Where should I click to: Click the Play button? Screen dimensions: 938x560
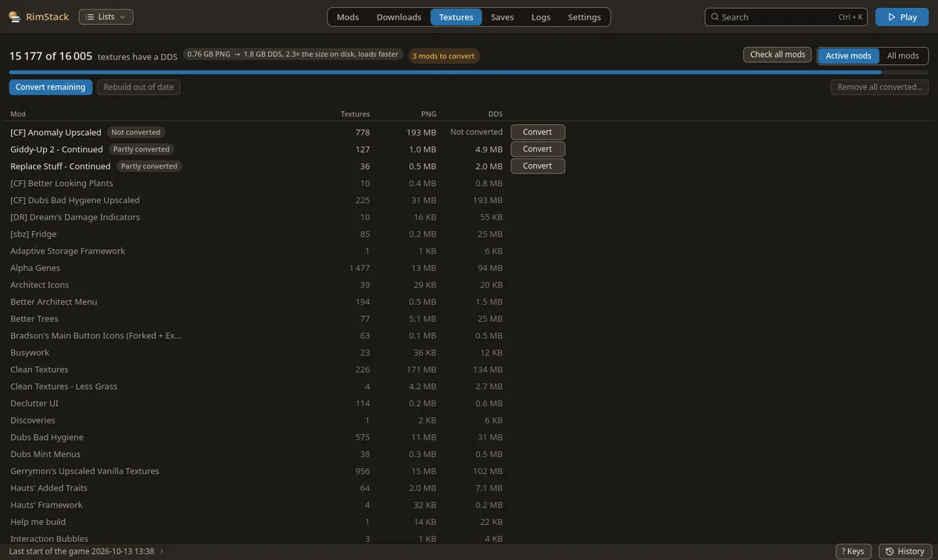coord(902,16)
